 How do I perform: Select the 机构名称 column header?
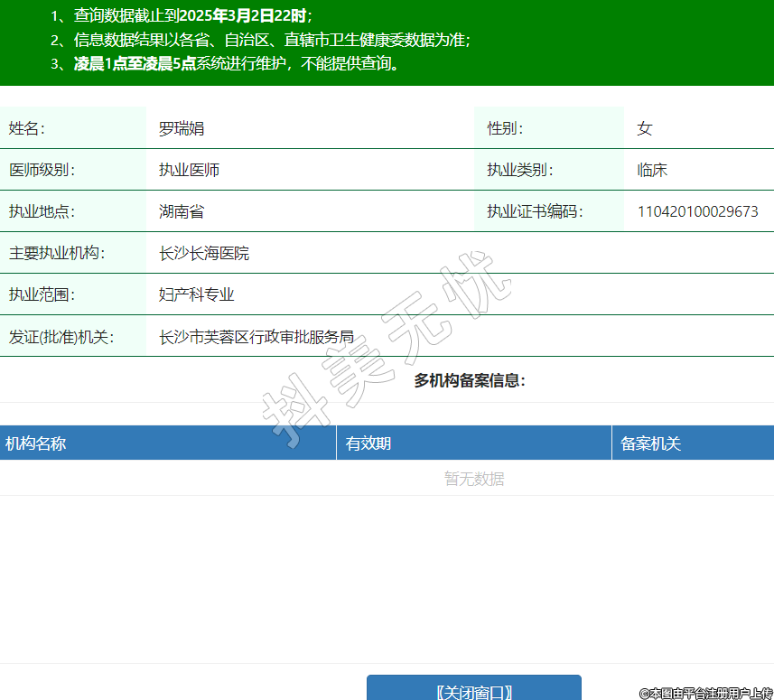pos(36,443)
